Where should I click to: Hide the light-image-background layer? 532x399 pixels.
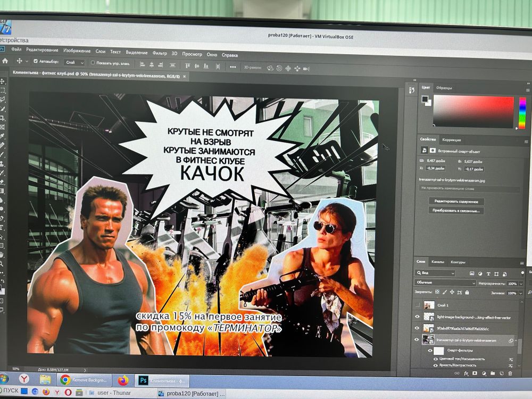pyautogui.click(x=417, y=317)
